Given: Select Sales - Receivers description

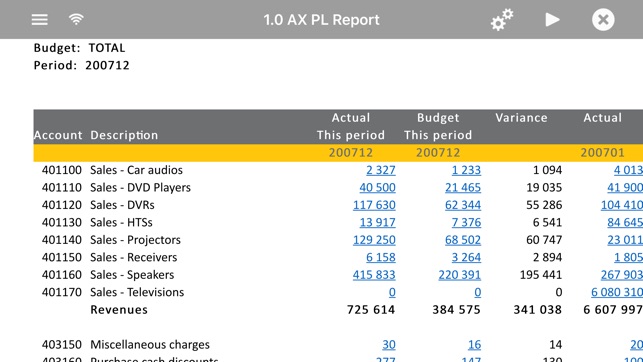Looking at the screenshot, I should pos(133,257).
